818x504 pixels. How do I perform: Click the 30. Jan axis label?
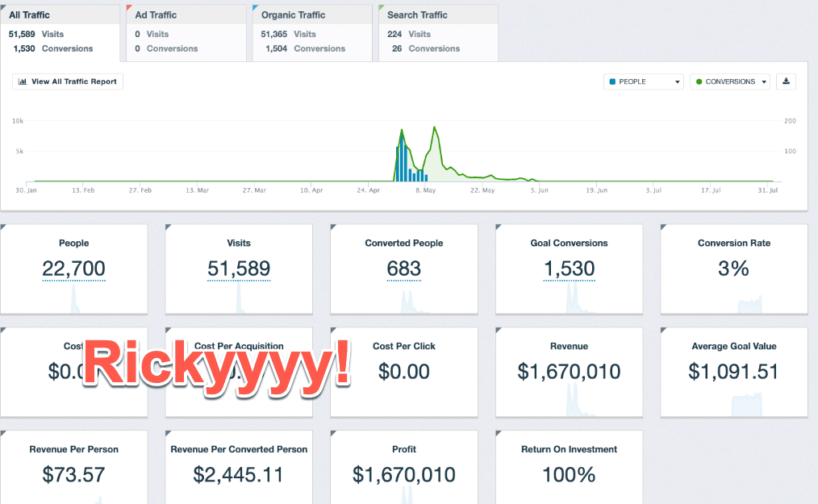26,190
